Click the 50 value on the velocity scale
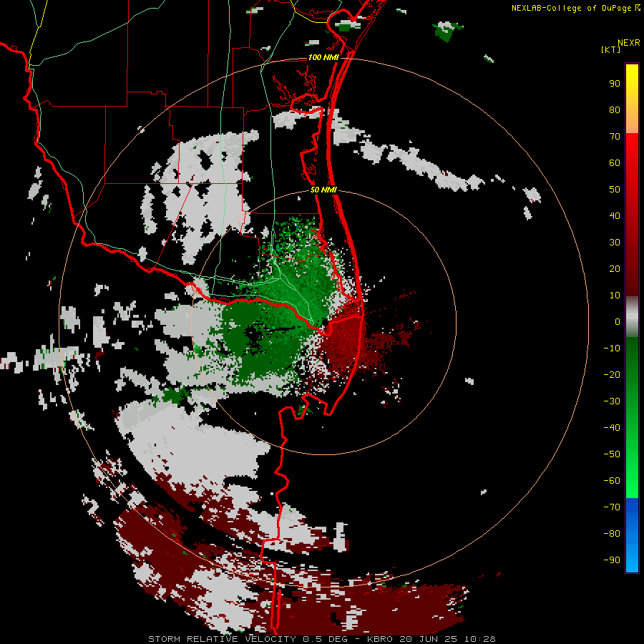 pos(615,190)
